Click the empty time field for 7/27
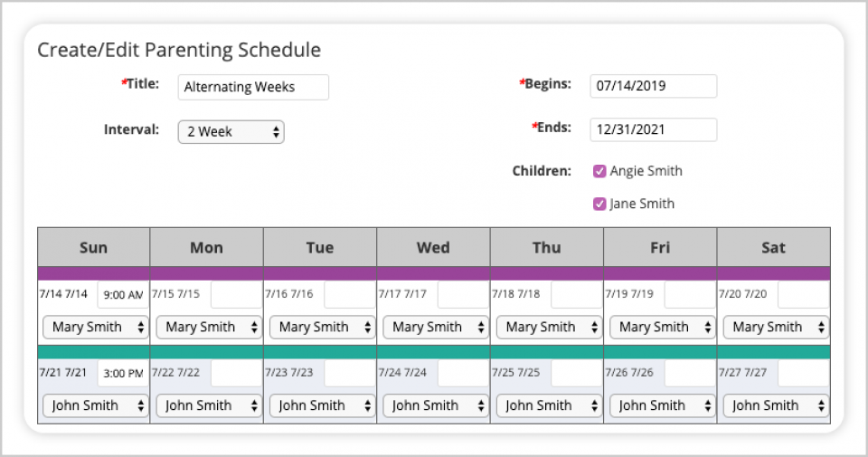The width and height of the screenshot is (868, 457). 803,374
